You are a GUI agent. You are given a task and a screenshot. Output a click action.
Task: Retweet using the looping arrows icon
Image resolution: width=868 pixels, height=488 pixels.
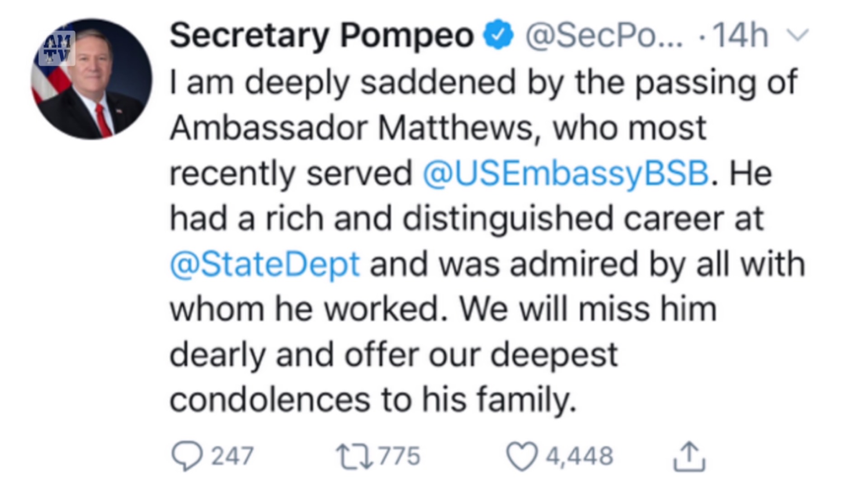(x=354, y=456)
